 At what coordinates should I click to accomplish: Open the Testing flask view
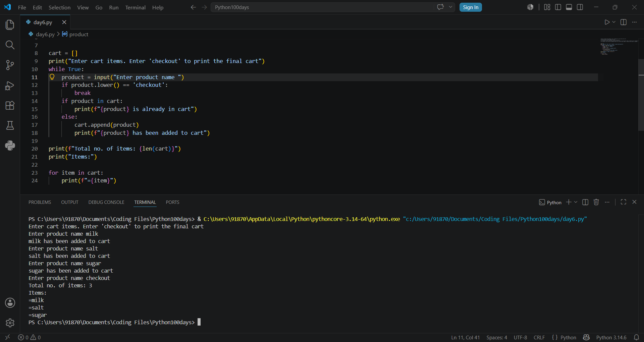coord(10,125)
